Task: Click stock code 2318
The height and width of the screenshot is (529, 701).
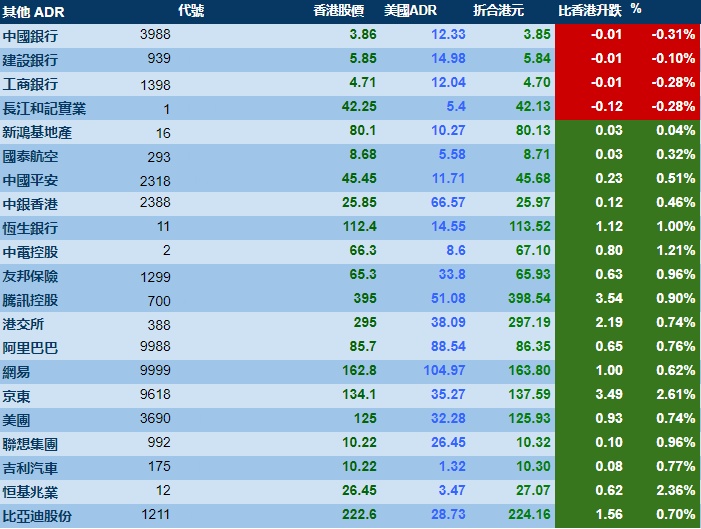Action: (x=155, y=181)
